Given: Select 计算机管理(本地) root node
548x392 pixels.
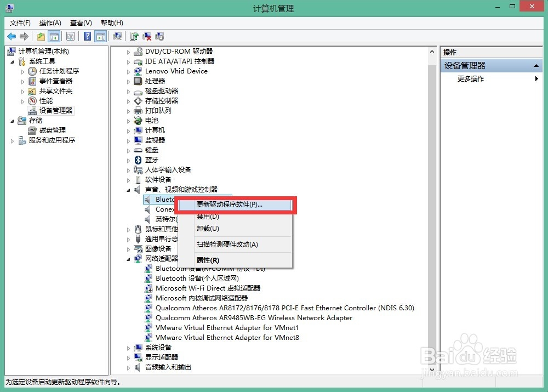Looking at the screenshot, I should 44,52.
